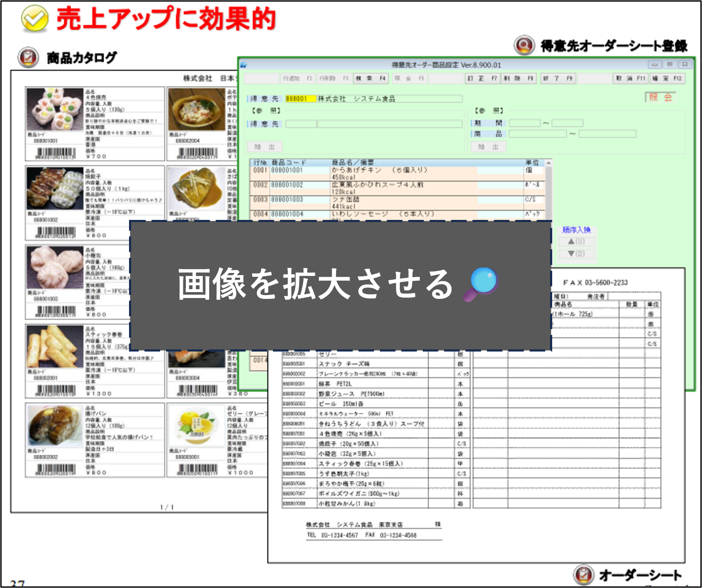Click the magnifier icon beside 得意先オーダーシート登録
This screenshot has height=588, width=702.
(524, 45)
